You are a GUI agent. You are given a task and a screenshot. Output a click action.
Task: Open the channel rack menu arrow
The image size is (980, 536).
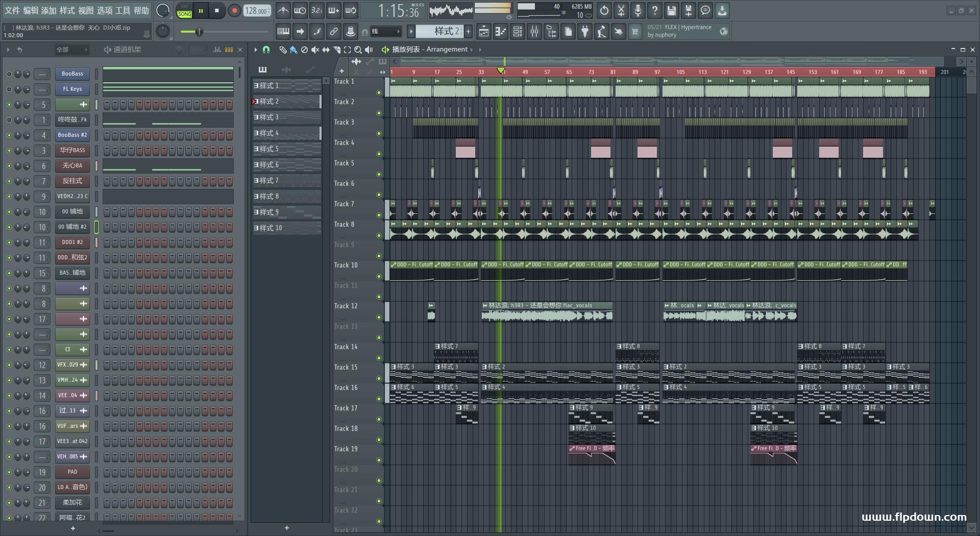point(8,50)
